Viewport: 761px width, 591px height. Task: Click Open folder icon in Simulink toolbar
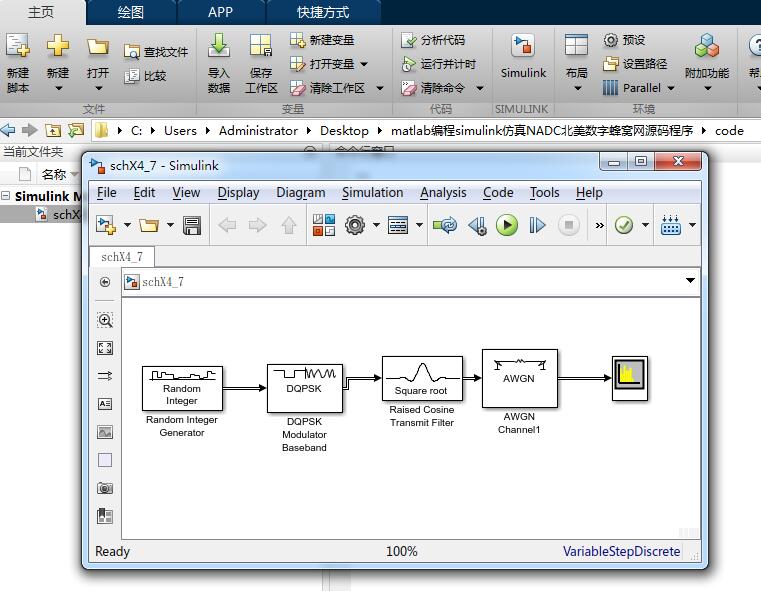(x=149, y=225)
